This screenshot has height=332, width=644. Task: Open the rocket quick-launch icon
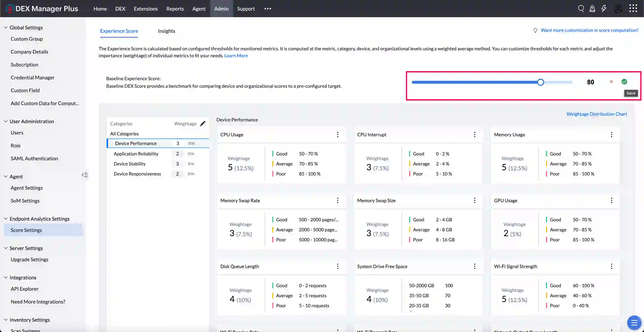(x=592, y=9)
